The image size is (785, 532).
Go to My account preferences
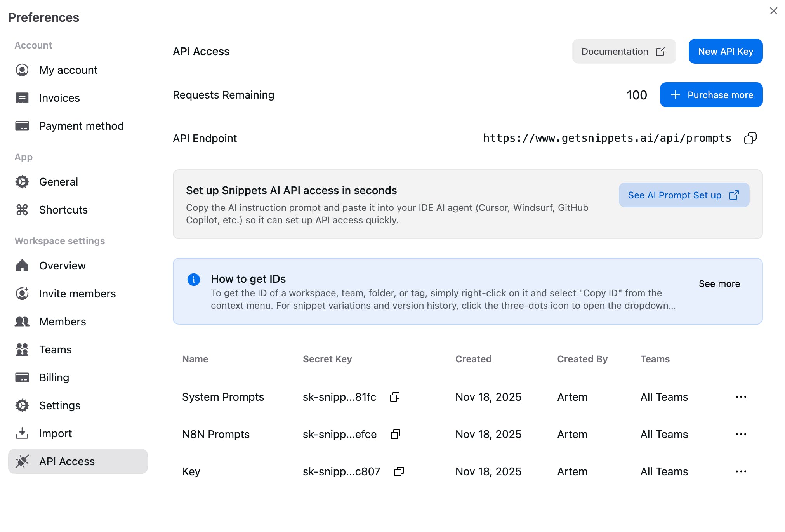click(68, 70)
